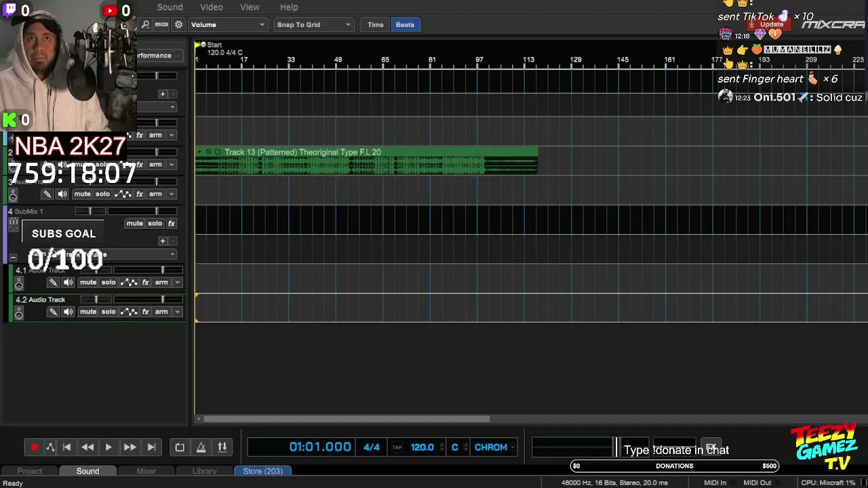
Task: Start playback with the play button
Action: 108,447
